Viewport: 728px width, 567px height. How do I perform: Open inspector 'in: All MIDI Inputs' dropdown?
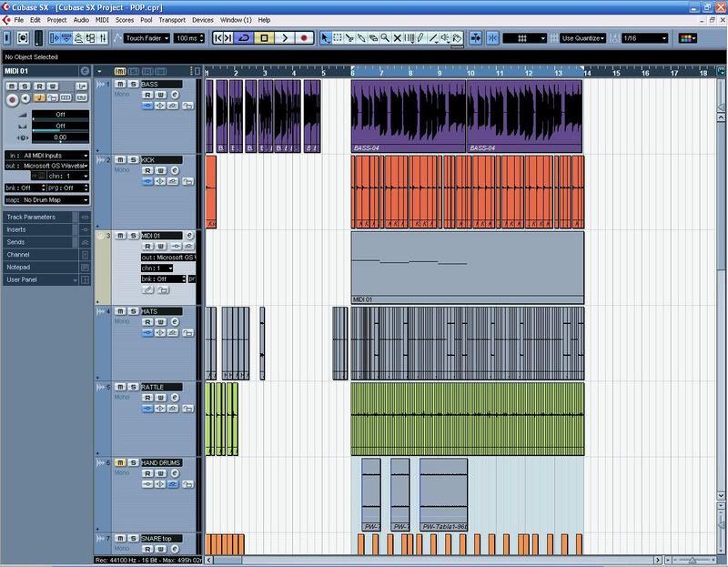coord(46,155)
